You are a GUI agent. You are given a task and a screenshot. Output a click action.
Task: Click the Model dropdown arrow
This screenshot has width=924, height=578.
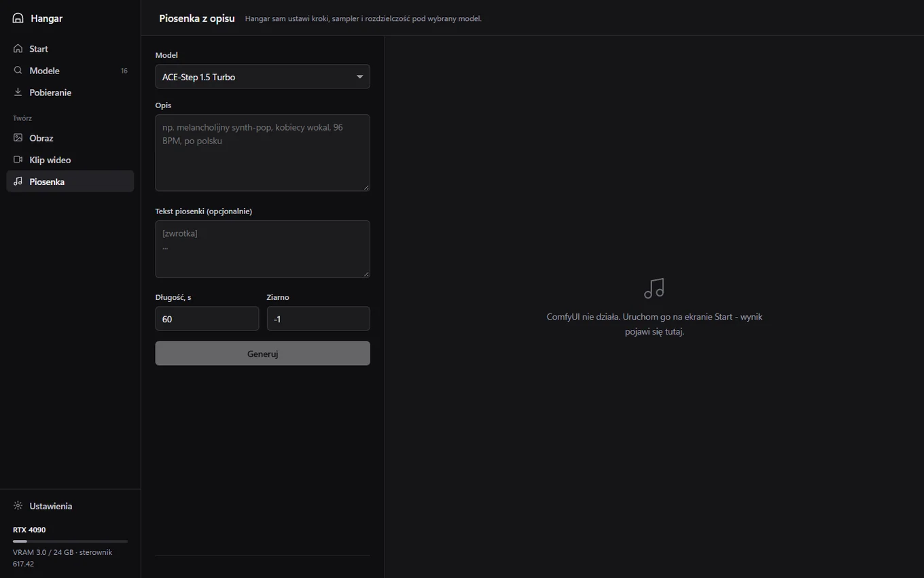360,77
